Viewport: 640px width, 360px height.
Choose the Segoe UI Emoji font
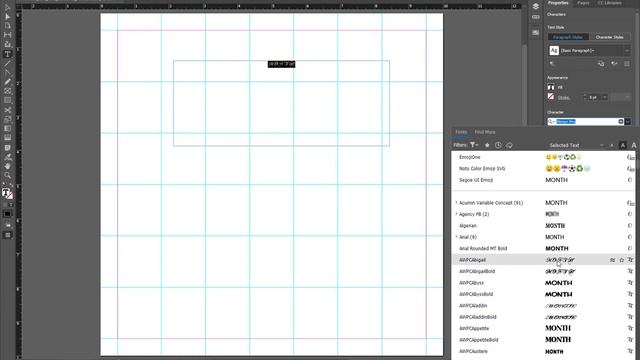(x=543, y=180)
